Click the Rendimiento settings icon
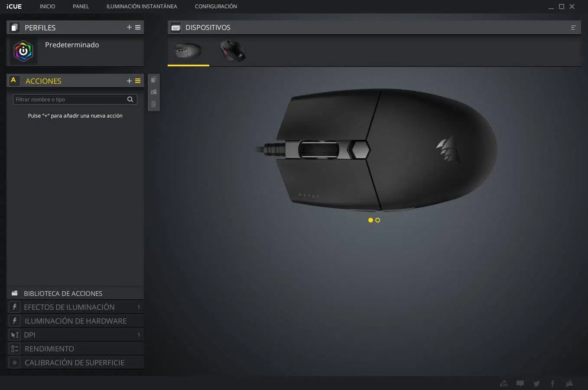This screenshot has width=588, height=390. pyautogui.click(x=15, y=349)
